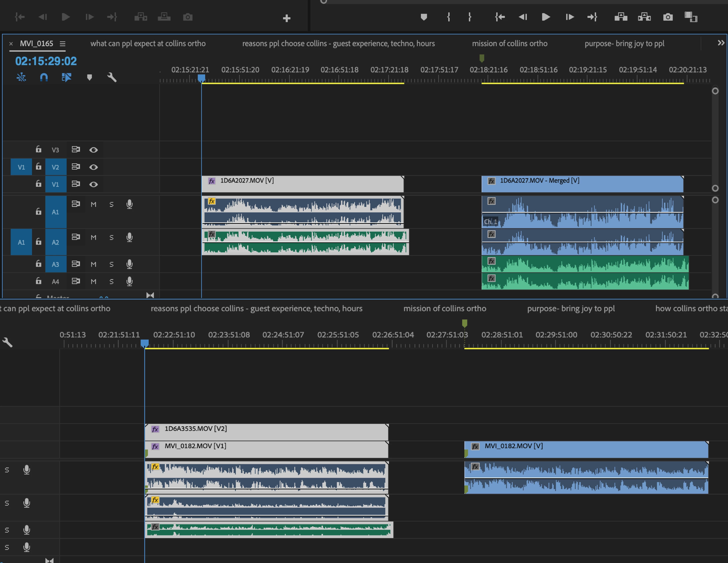728x563 pixels.
Task: Toggle Linked Selection icon in timeline
Action: pyautogui.click(x=66, y=77)
